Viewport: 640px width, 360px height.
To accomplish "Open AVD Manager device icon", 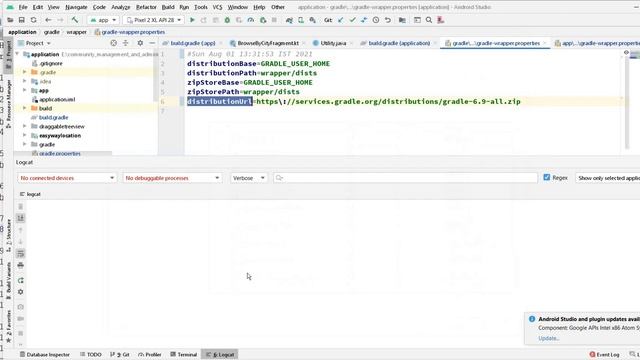I will pyautogui.click(x=301, y=20).
